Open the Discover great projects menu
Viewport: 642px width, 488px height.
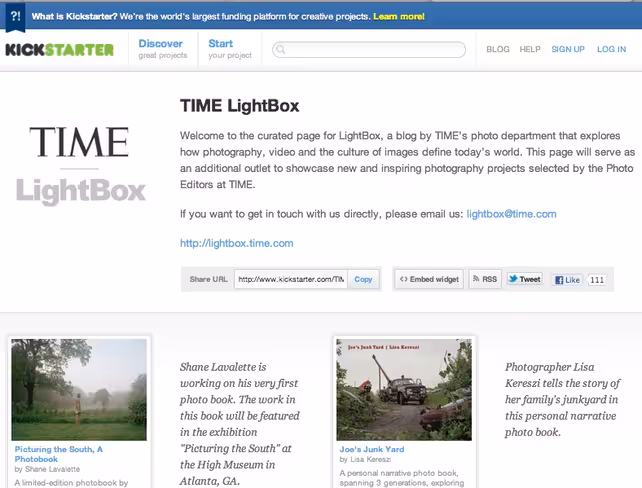point(163,49)
